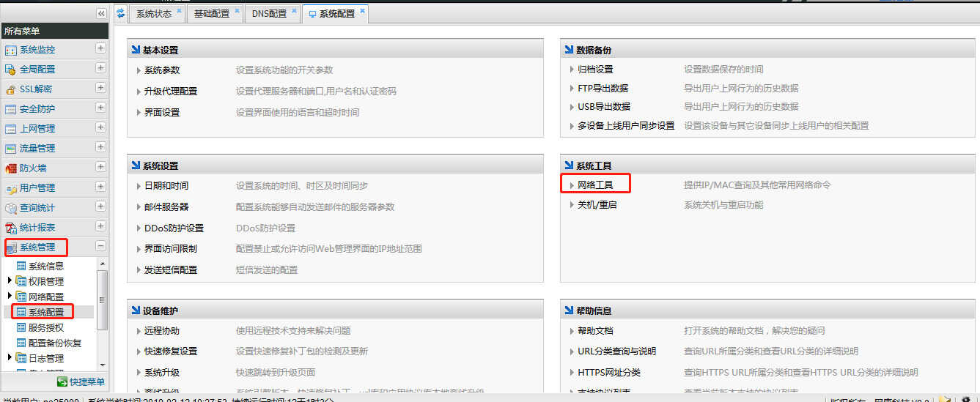Image resolution: width=980 pixels, height=402 pixels.
Task: Select 系统配置 in the sidebar tree
Action: coord(47,312)
